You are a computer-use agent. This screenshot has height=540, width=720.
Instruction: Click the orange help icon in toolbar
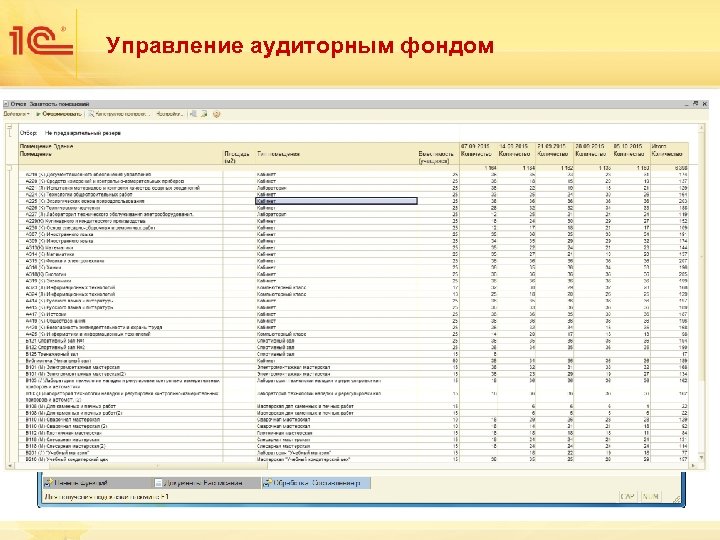pos(217,114)
